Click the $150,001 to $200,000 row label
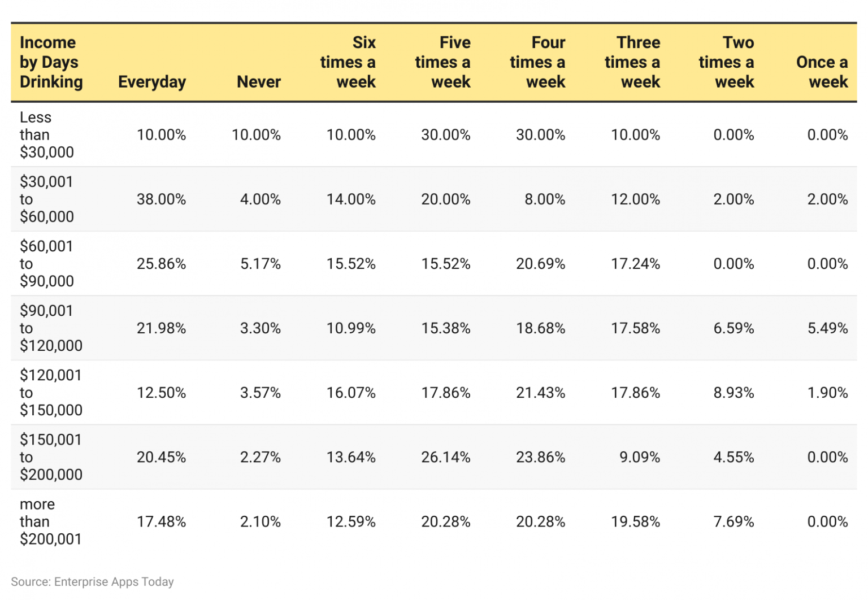The image size is (868, 600). pyautogui.click(x=51, y=456)
